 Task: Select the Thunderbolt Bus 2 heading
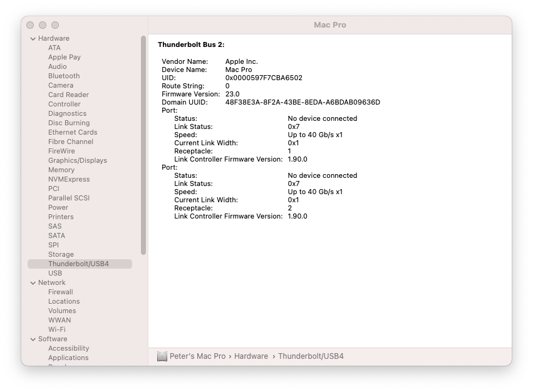tap(191, 45)
